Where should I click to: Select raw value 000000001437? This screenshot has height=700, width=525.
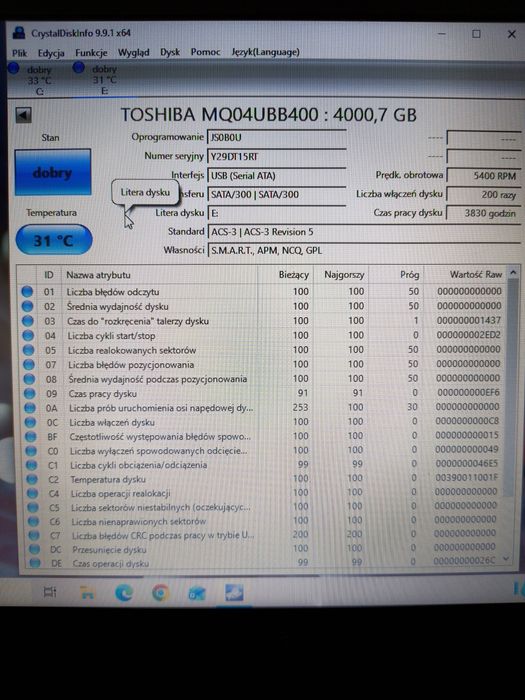tap(469, 320)
